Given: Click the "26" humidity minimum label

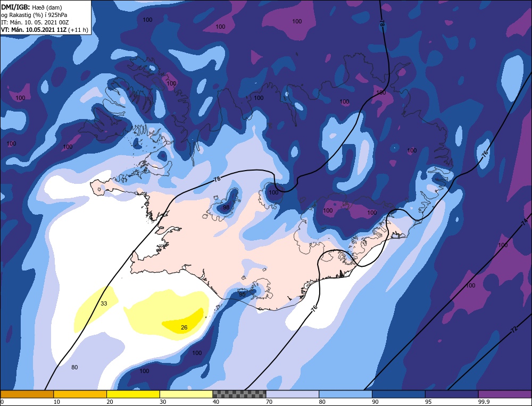Looking at the screenshot, I should 184,327.
